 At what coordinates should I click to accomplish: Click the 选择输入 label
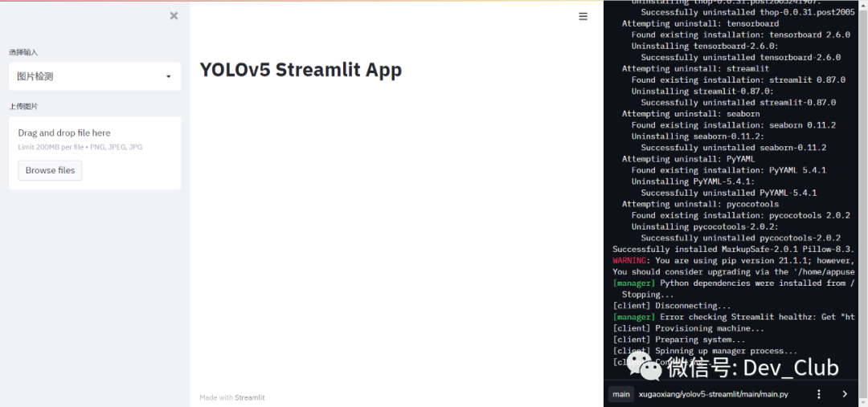pos(23,52)
